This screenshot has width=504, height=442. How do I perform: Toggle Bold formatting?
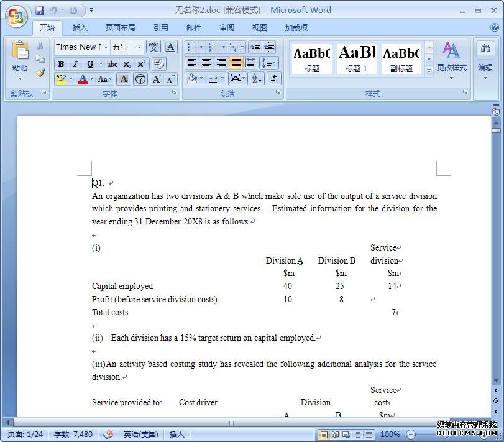[61, 64]
